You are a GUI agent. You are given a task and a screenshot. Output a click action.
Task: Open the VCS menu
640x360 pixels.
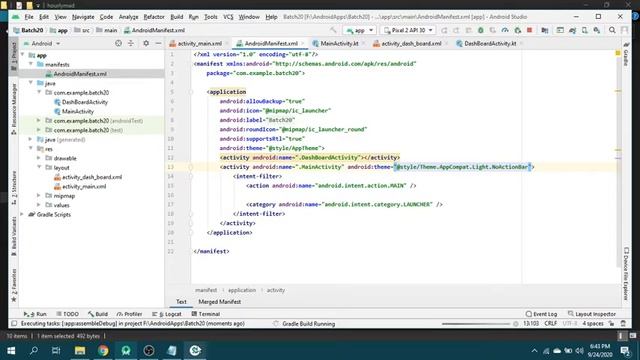coord(228,17)
